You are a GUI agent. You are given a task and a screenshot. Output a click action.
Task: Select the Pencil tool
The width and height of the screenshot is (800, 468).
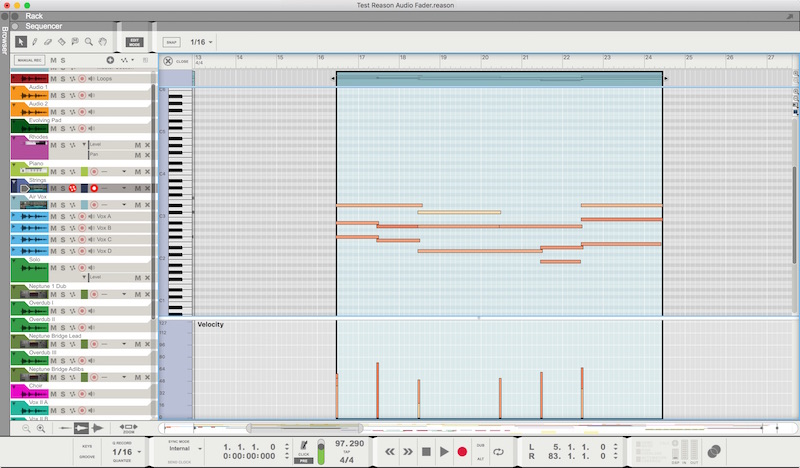point(35,42)
